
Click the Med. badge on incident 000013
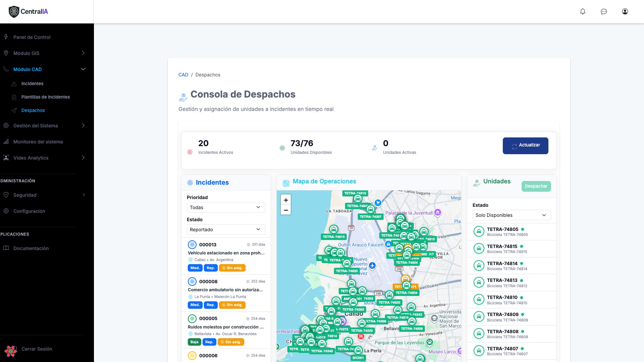[x=195, y=268]
